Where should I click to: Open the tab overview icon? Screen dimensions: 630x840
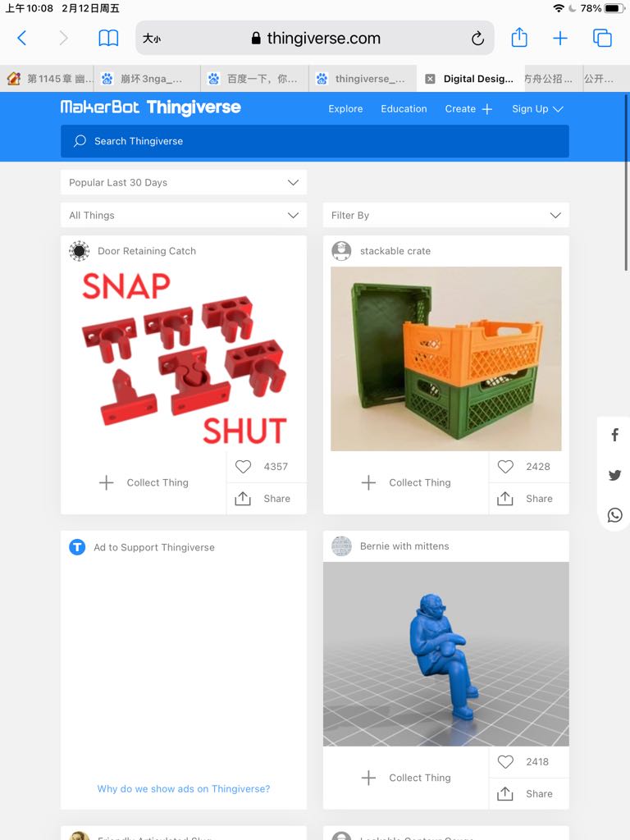coord(602,38)
